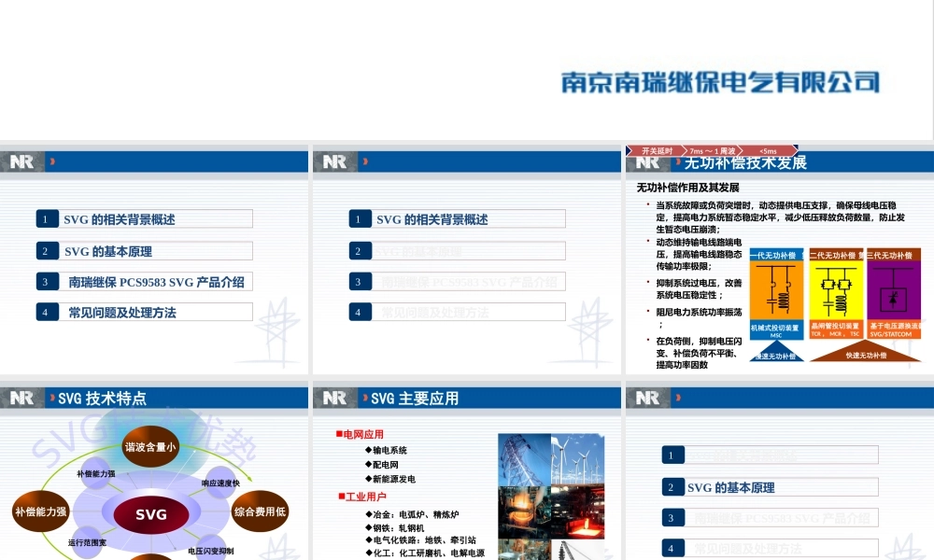934x560 pixels.
Task: Click the 电压闪变抑制 label
Action: pyautogui.click(x=211, y=551)
